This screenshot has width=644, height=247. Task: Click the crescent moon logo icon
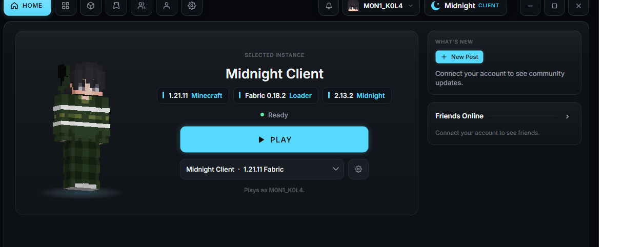pyautogui.click(x=436, y=6)
